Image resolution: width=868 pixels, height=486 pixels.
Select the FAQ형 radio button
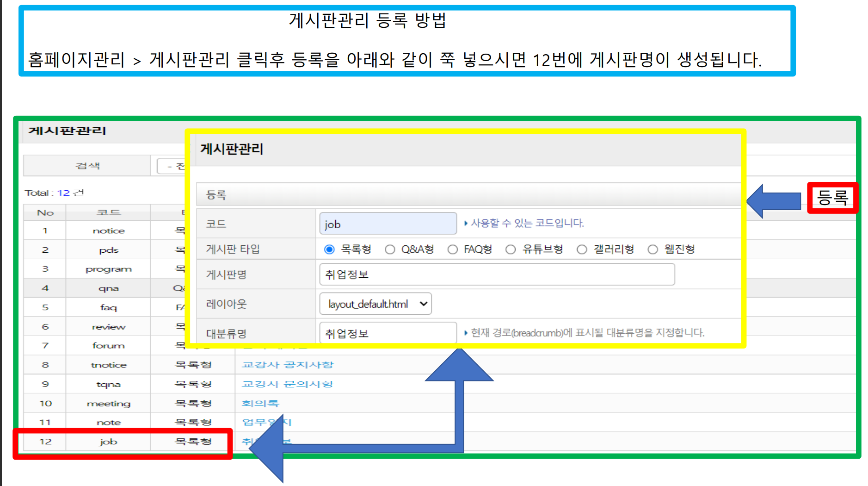click(453, 249)
